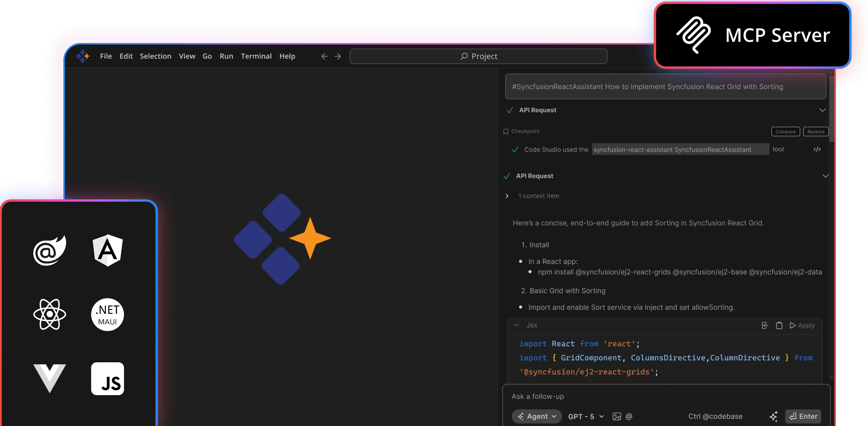Select the Vue logo icon

click(50, 378)
